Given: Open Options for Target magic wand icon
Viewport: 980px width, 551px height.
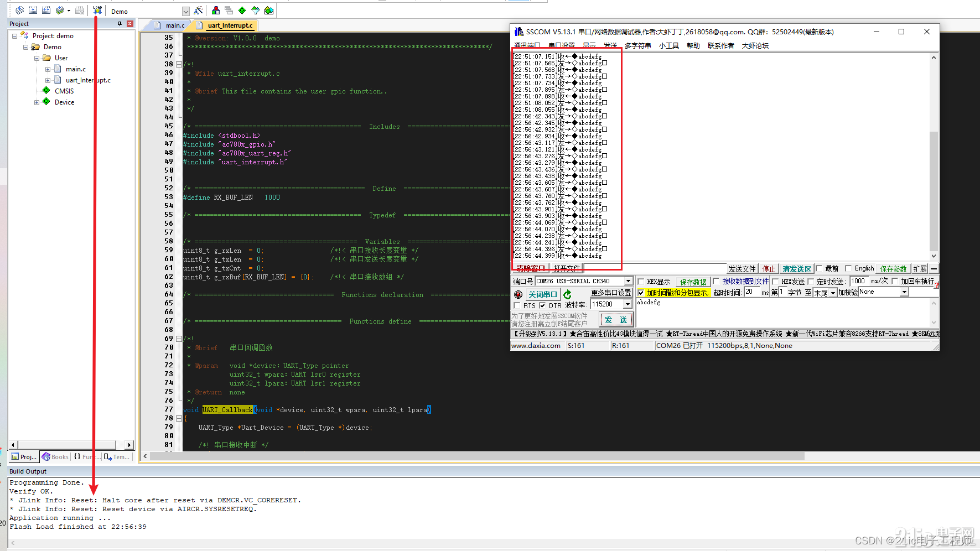Looking at the screenshot, I should pyautogui.click(x=198, y=11).
